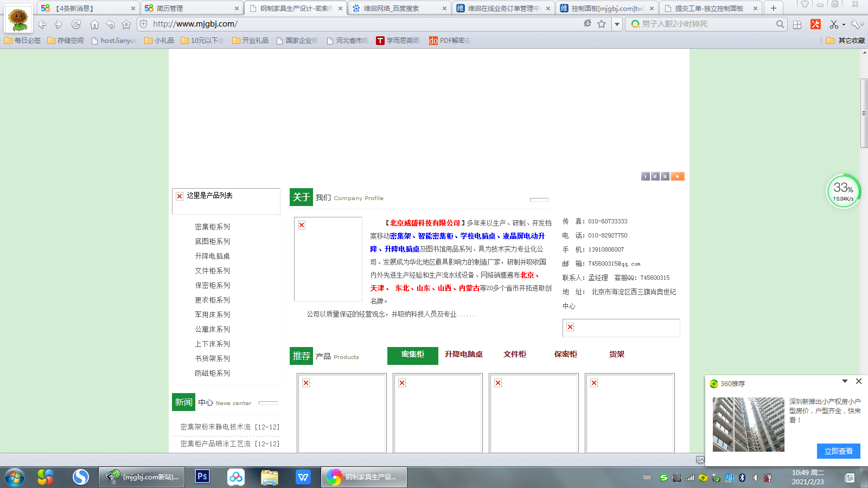Open the 360推荐 popup dropdown menu
Screen dimensions: 868x488
click(x=845, y=381)
